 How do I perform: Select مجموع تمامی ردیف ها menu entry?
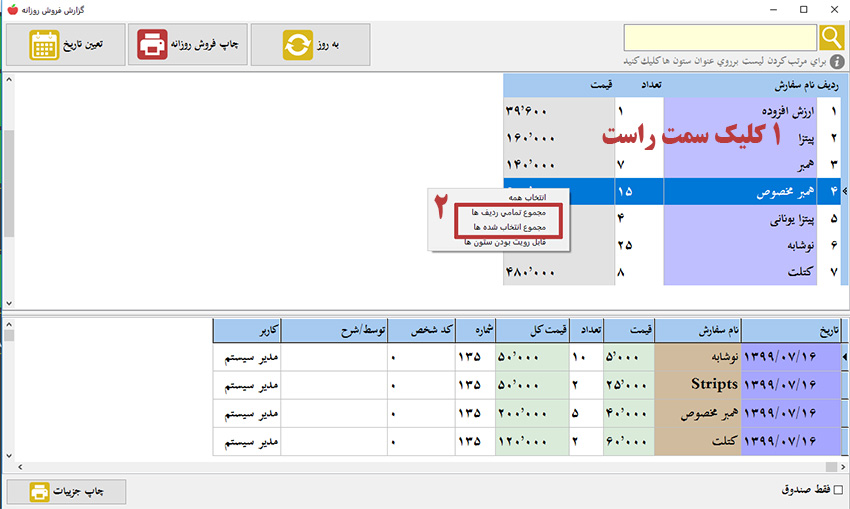click(x=509, y=213)
